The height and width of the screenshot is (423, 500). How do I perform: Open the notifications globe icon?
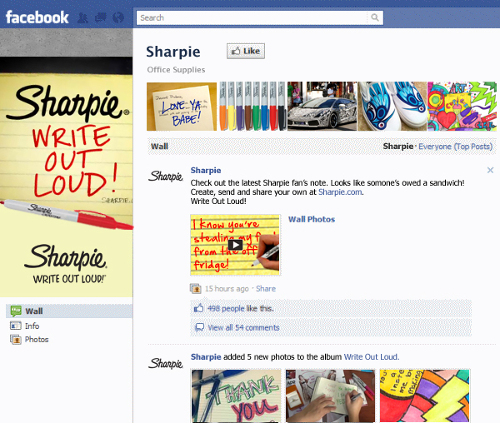[x=118, y=17]
